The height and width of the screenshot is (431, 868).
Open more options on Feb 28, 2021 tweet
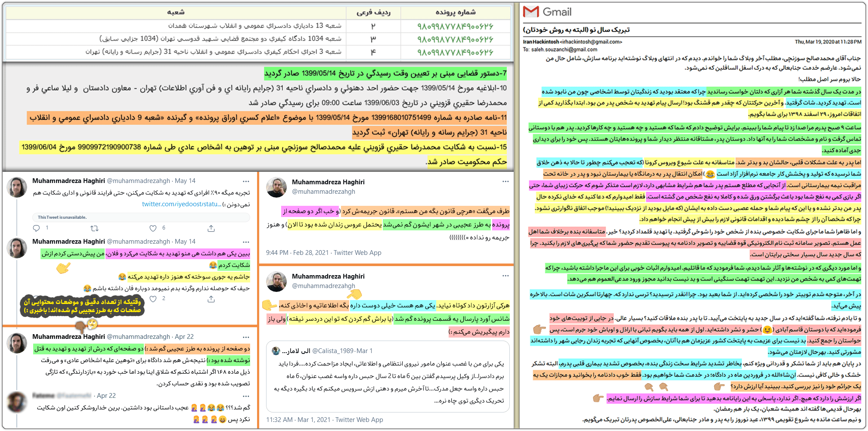(x=505, y=182)
